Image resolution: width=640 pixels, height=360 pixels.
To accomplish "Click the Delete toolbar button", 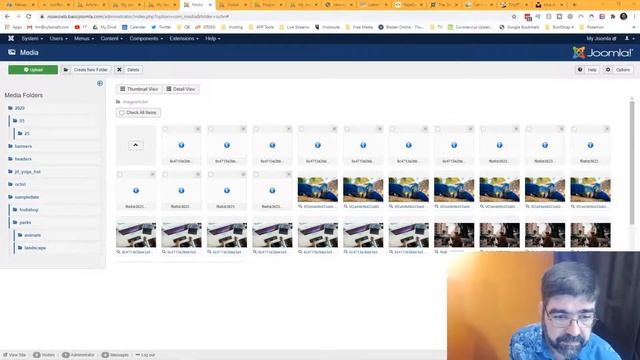I will (128, 70).
